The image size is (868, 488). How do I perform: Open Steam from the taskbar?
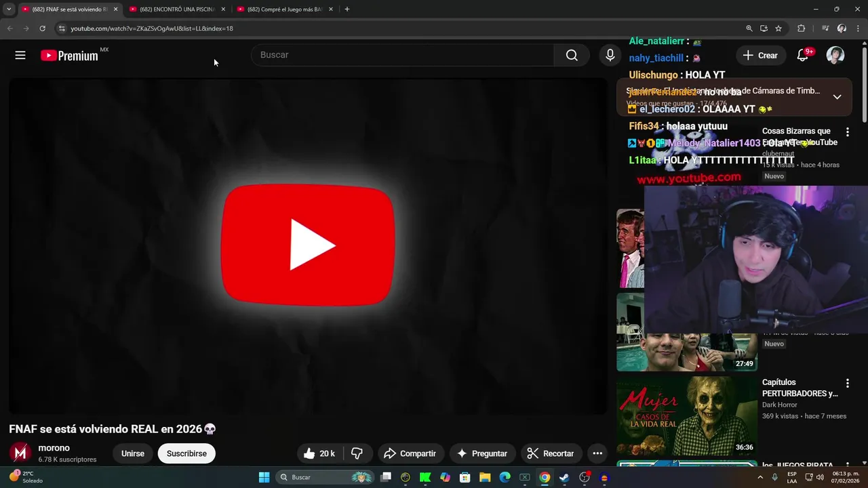564,477
